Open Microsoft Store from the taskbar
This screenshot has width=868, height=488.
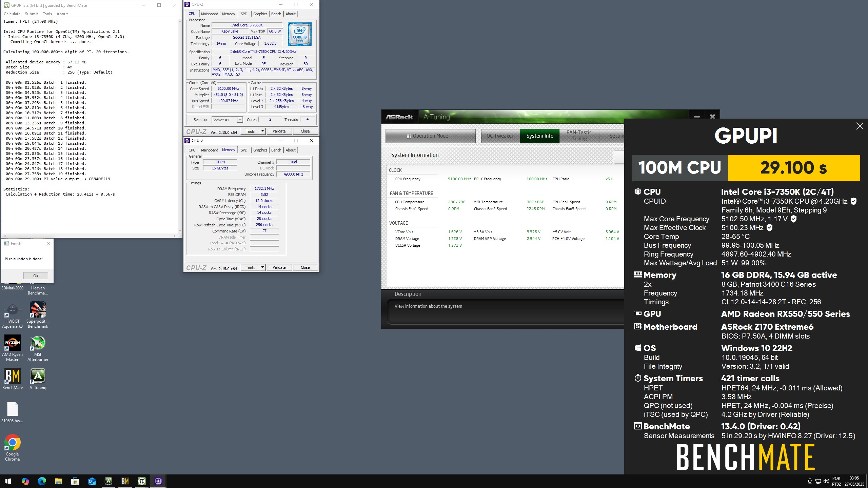pyautogui.click(x=75, y=481)
